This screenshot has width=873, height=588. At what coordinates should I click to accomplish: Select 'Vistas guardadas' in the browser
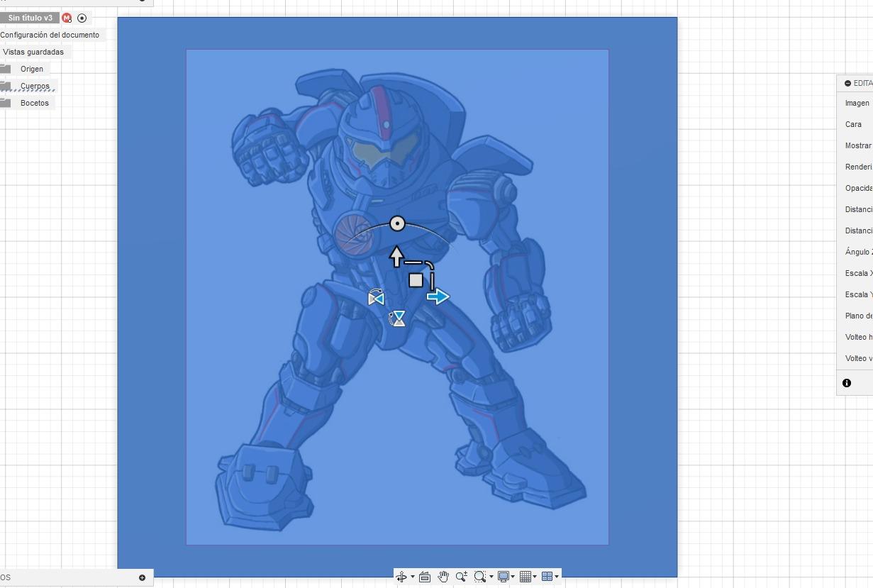[x=33, y=52]
